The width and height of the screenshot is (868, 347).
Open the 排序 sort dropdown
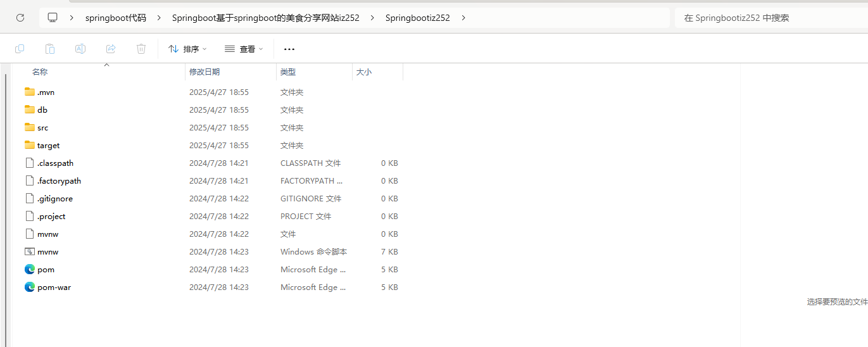pos(187,49)
